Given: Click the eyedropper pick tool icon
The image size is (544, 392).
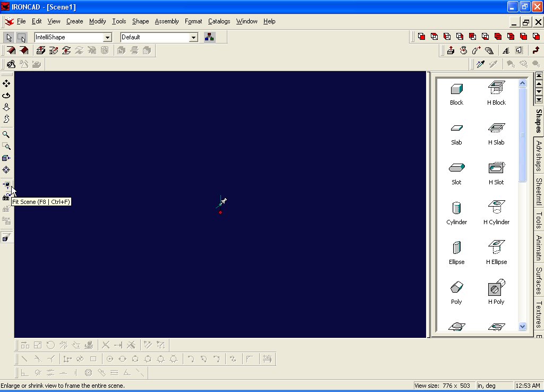Looking at the screenshot, I should (480, 64).
